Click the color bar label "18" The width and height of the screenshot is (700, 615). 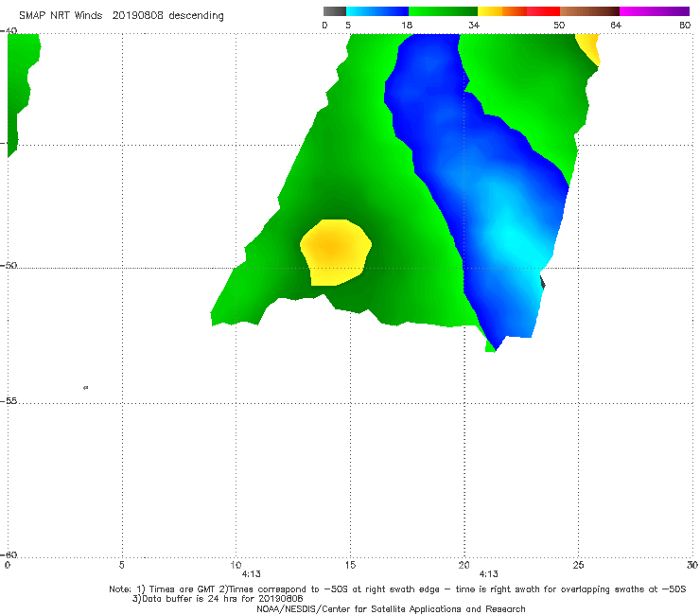[x=407, y=26]
